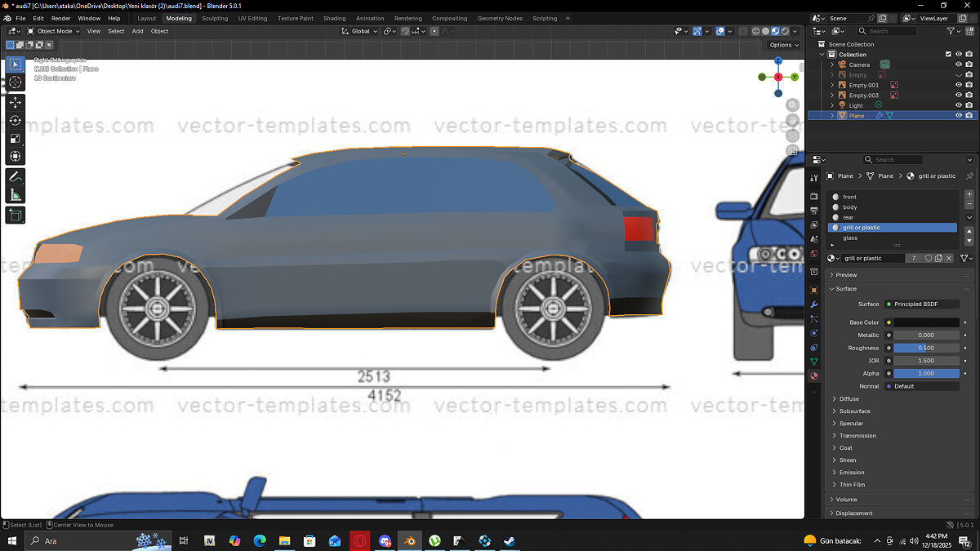Image resolution: width=980 pixels, height=551 pixels.
Task: Hide the Camera object in viewport
Action: pos(959,64)
